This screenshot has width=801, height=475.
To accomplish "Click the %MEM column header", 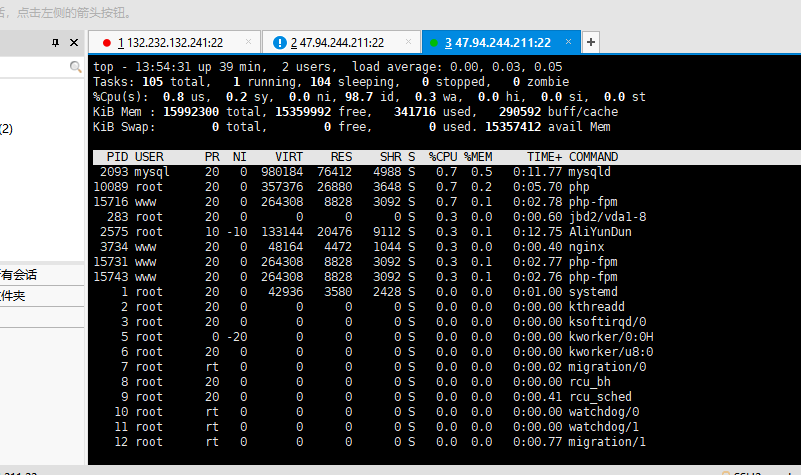I will (x=478, y=157).
